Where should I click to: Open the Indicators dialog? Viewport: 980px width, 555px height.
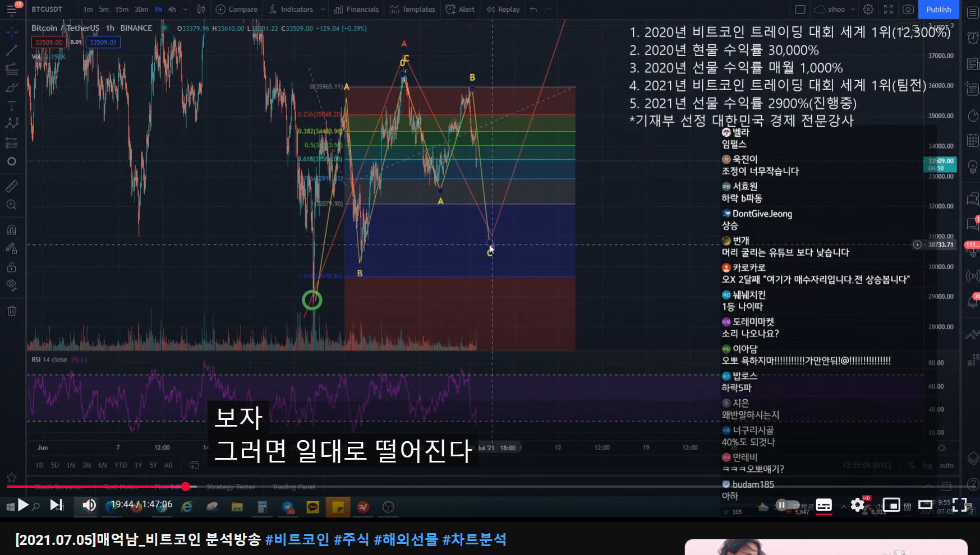(x=291, y=9)
